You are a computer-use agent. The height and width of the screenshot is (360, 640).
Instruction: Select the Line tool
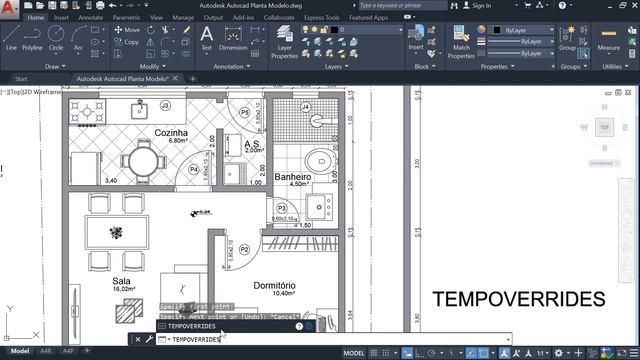[x=11, y=38]
